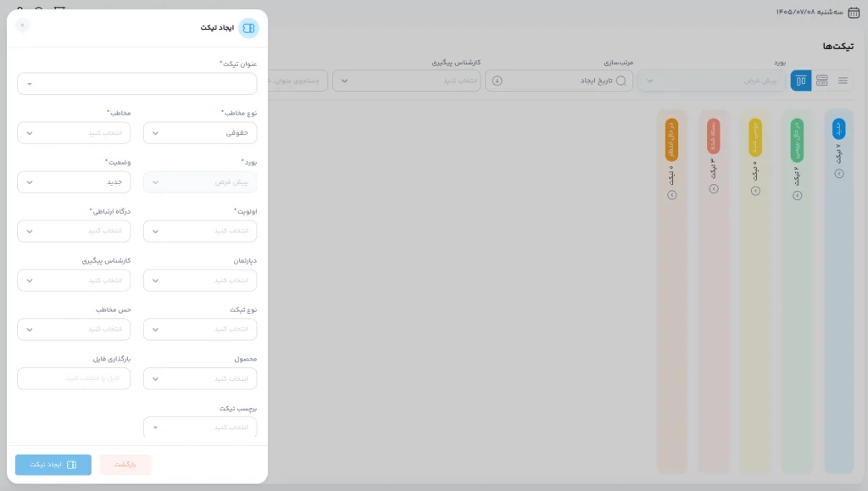Screen dimensions: 868x491
Task: Open the کارشناس پیگیری dropdown in the dialog
Action: tap(74, 280)
